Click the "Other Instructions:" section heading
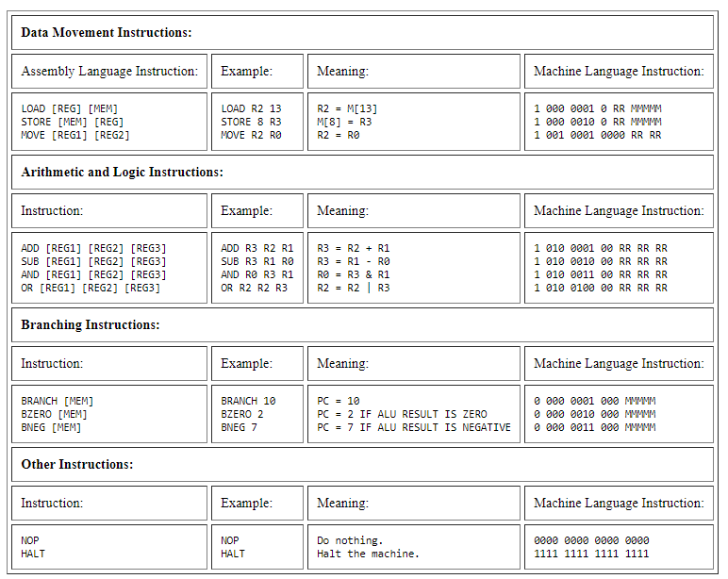The image size is (728, 579). [77, 464]
